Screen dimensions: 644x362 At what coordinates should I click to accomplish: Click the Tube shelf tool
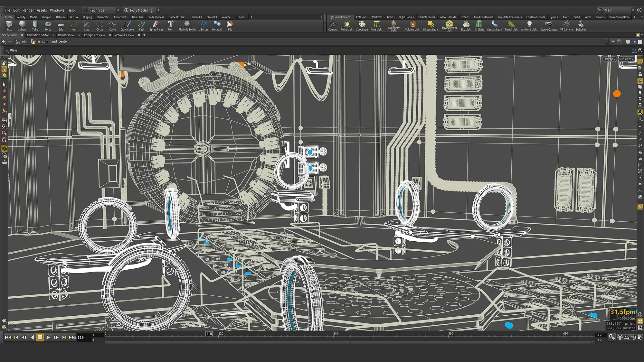[x=35, y=25]
